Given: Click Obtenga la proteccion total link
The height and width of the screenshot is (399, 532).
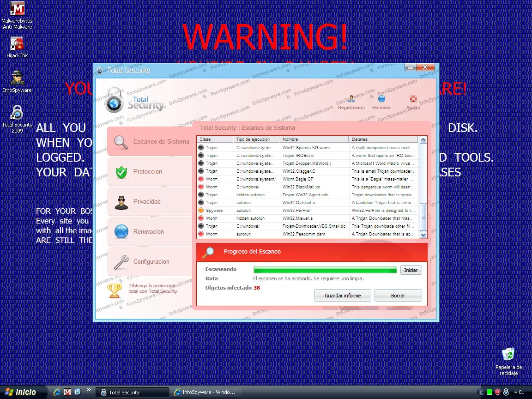Looking at the screenshot, I should (153, 288).
